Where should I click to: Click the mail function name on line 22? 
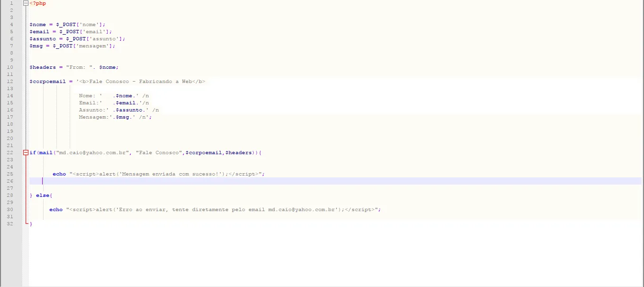[46, 153]
